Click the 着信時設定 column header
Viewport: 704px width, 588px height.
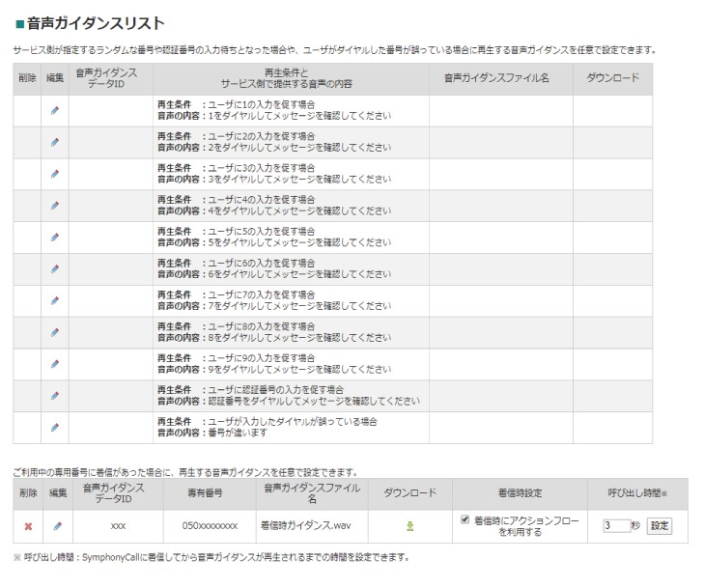(520, 493)
